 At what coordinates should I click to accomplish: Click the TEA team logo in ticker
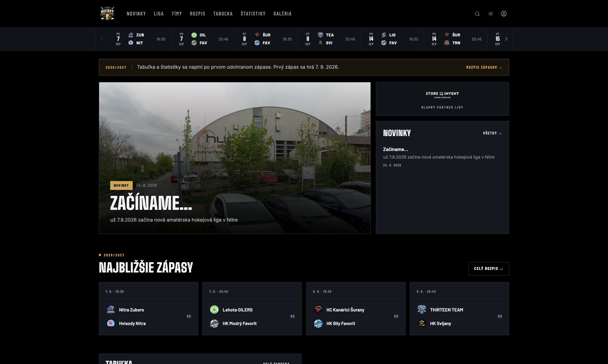click(320, 35)
